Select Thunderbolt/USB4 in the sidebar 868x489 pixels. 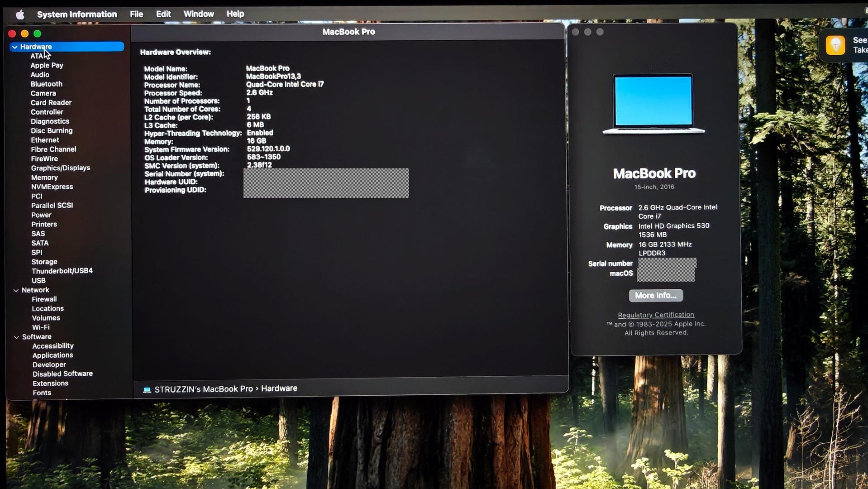(x=62, y=271)
